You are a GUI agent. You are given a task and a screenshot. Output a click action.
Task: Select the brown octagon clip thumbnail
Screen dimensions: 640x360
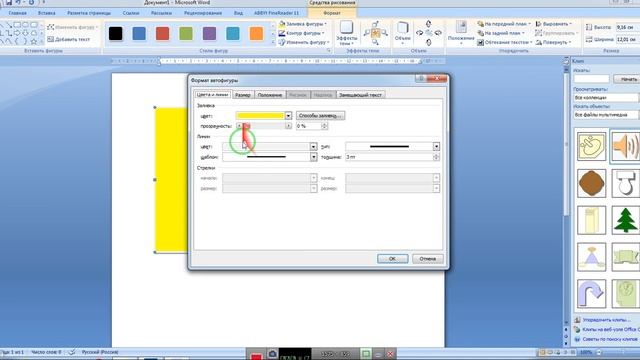(x=591, y=183)
